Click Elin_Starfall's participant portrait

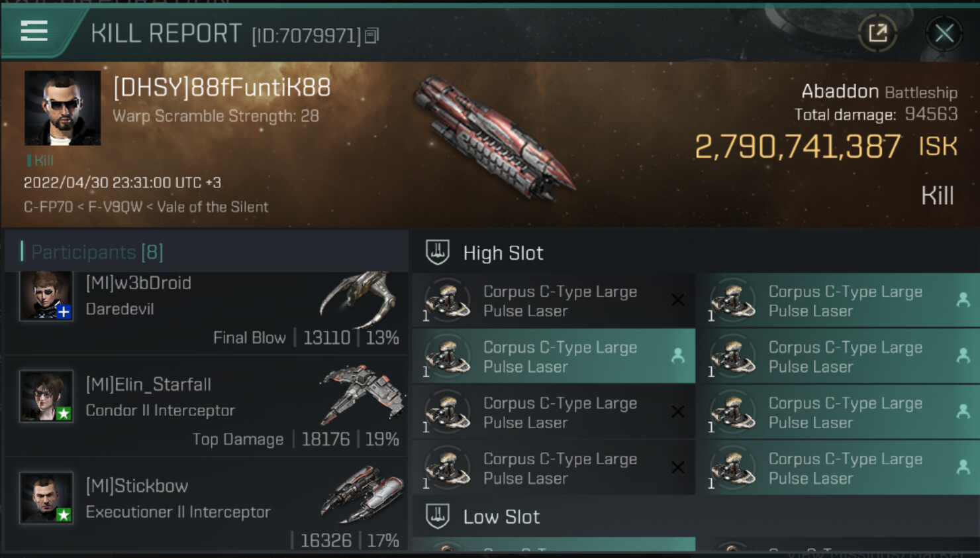pos(46,396)
